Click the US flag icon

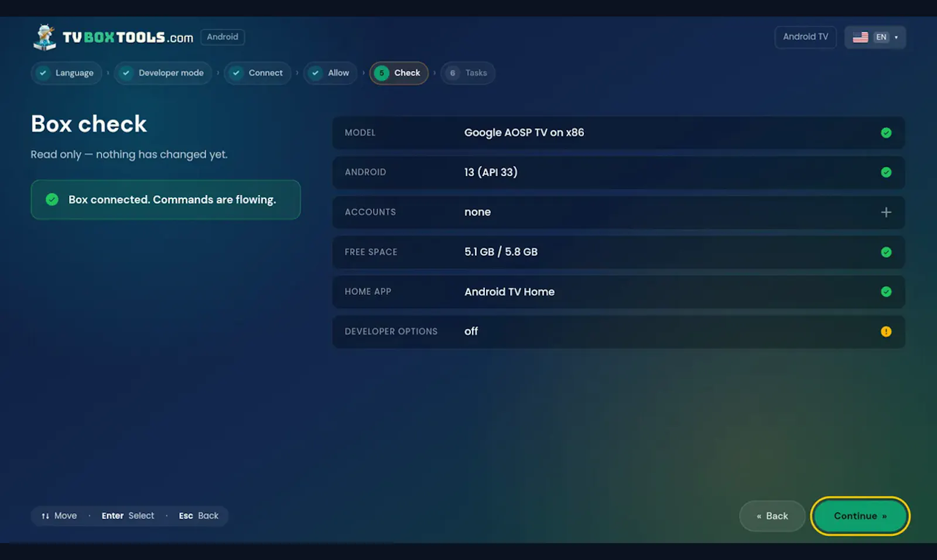click(x=860, y=37)
